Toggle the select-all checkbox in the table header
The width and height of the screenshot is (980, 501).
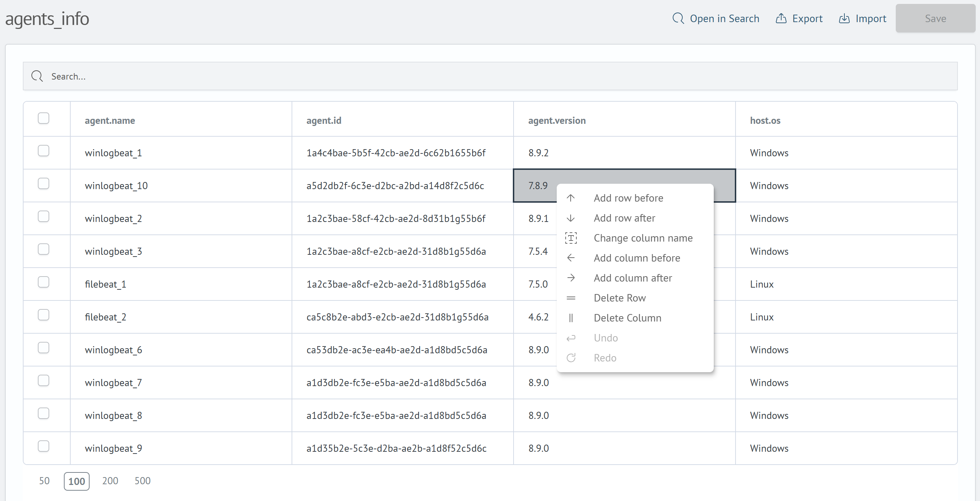44,118
